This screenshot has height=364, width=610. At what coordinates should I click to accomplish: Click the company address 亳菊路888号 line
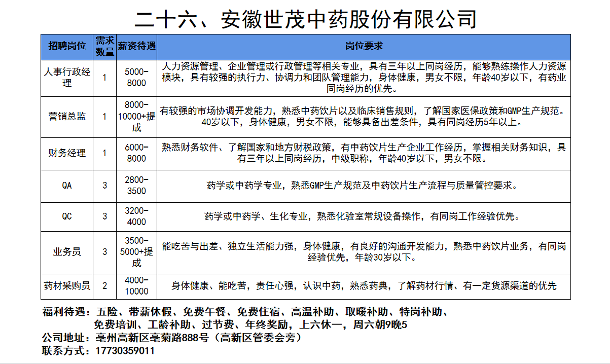tap(198, 338)
